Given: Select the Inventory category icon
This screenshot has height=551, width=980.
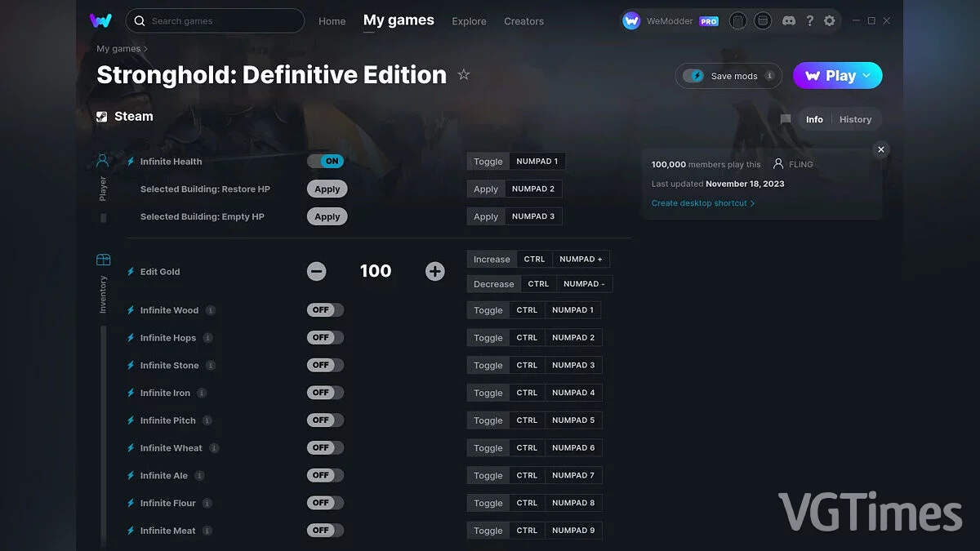Looking at the screenshot, I should click(103, 260).
